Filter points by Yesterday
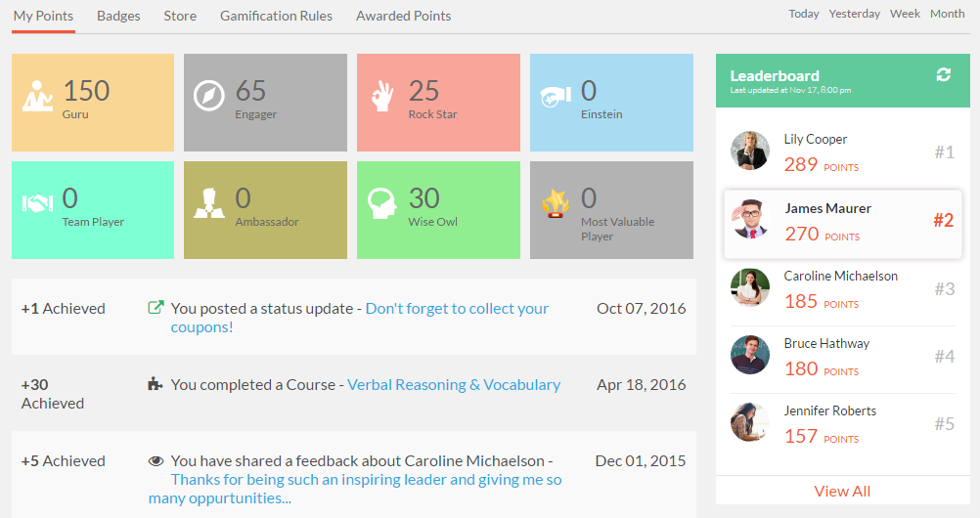The image size is (980, 518). pos(855,14)
